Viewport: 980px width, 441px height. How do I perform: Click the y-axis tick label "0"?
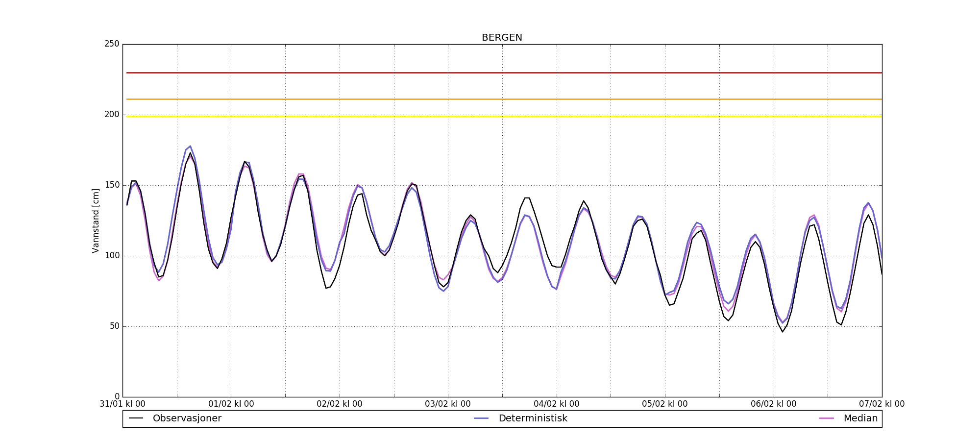pyautogui.click(x=117, y=397)
